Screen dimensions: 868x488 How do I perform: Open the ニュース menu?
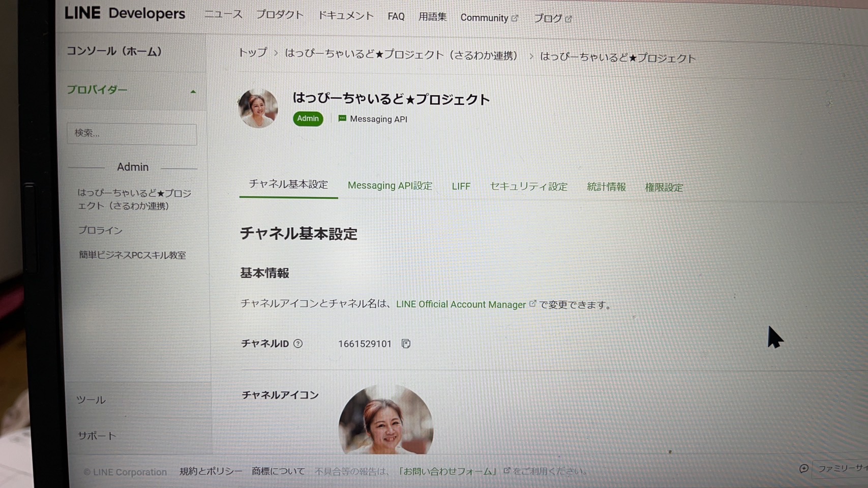(x=223, y=14)
